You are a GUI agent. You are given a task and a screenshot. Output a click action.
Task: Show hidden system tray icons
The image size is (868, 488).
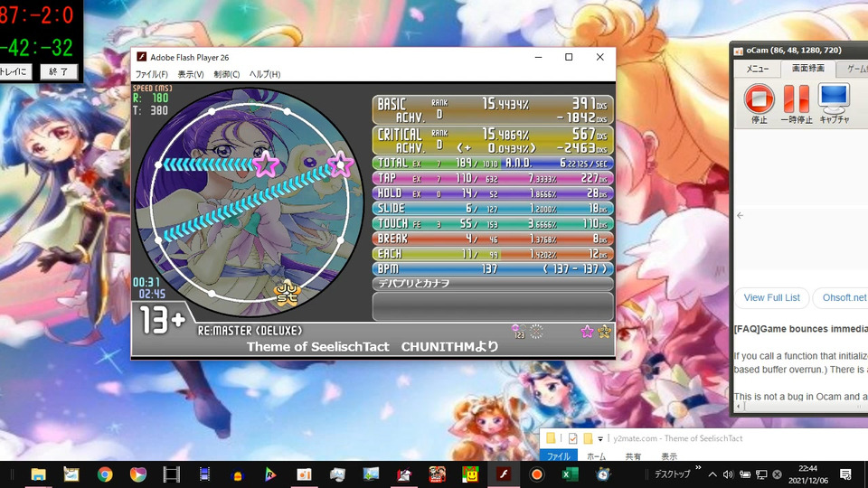[x=712, y=474]
